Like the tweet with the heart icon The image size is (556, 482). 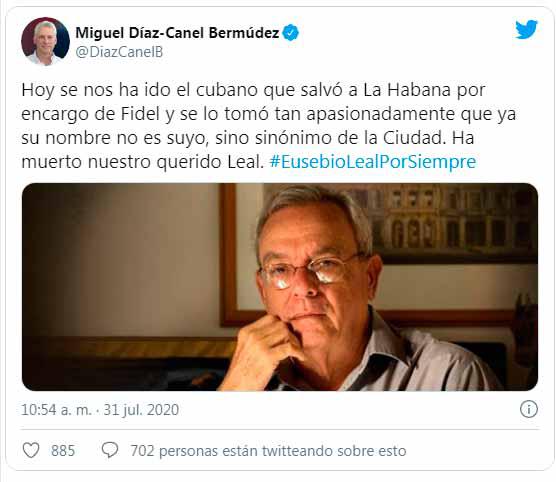(31, 450)
